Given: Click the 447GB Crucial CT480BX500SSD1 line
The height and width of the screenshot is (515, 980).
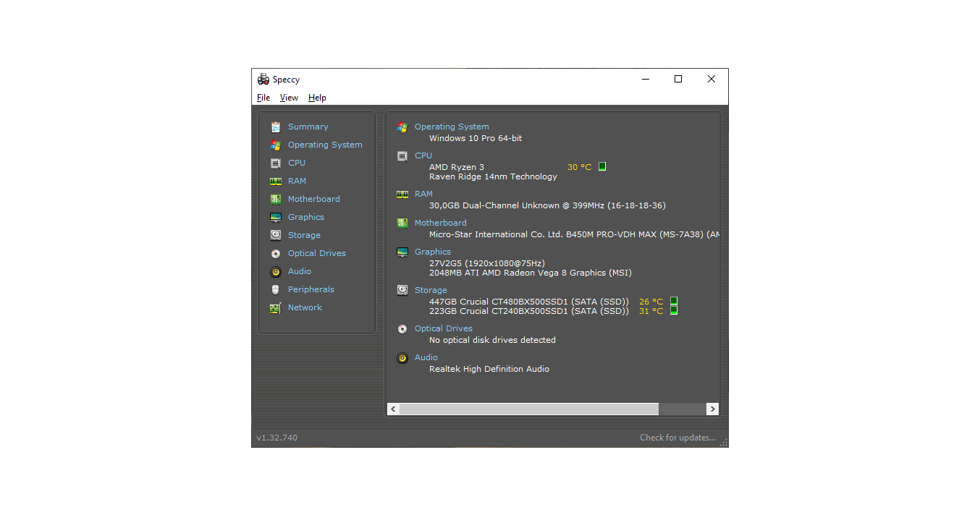Looking at the screenshot, I should (529, 302).
